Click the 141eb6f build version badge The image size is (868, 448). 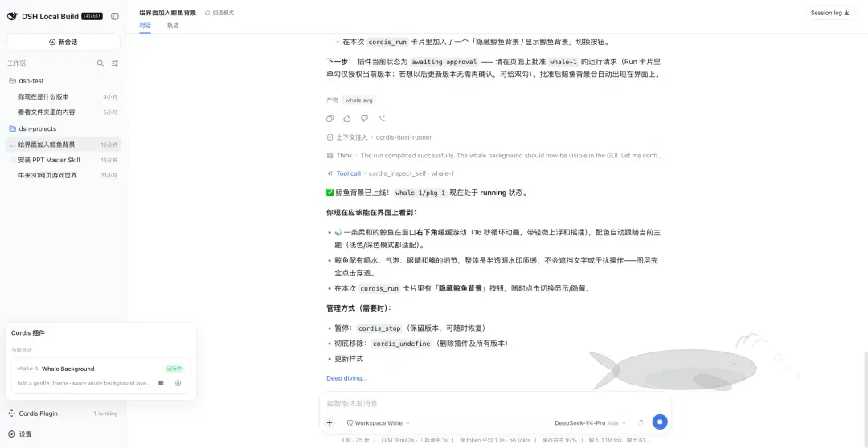tap(92, 17)
